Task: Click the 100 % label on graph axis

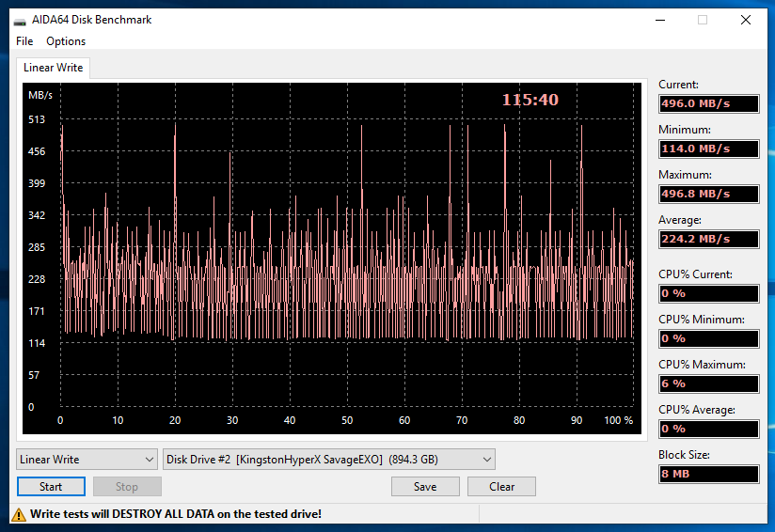Action: pyautogui.click(x=618, y=420)
